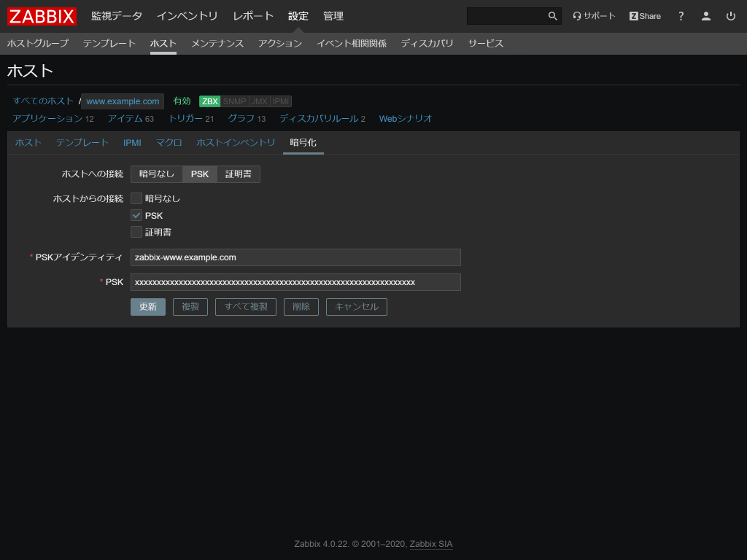This screenshot has height=560, width=747.
Task: Focus the PSKアイデンティティ input field
Action: point(295,257)
